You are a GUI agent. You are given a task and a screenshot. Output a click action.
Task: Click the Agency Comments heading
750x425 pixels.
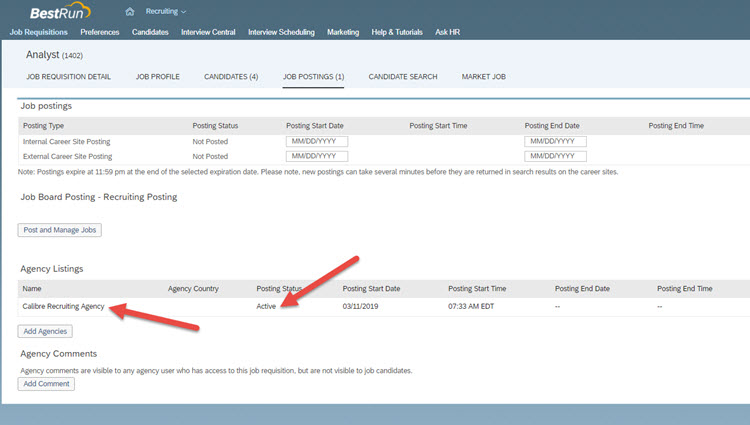[58, 354]
